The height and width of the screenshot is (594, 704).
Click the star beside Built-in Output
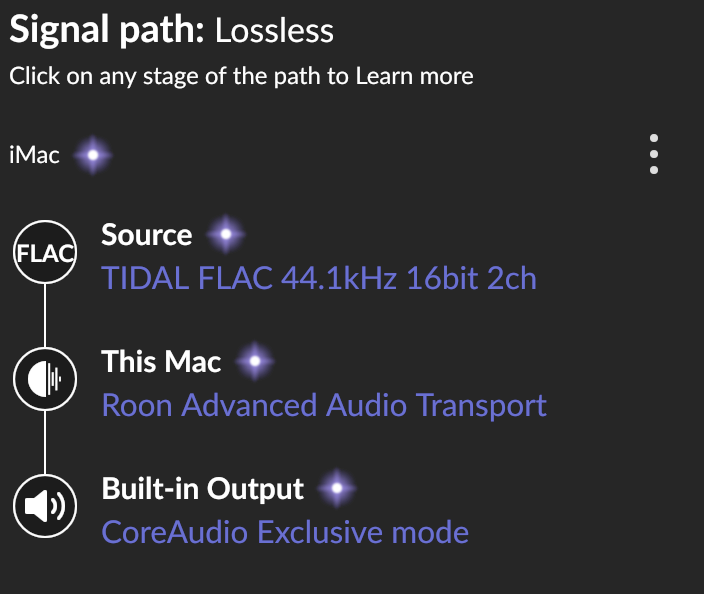pyautogui.click(x=337, y=489)
